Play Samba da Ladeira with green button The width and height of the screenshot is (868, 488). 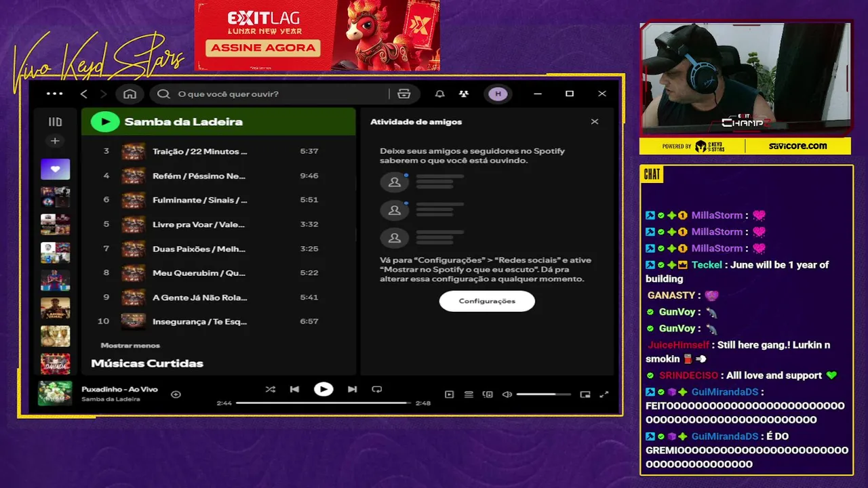point(105,122)
